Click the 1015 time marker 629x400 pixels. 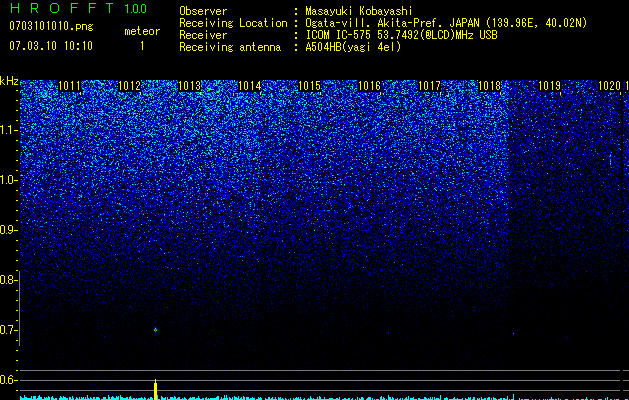[x=310, y=86]
